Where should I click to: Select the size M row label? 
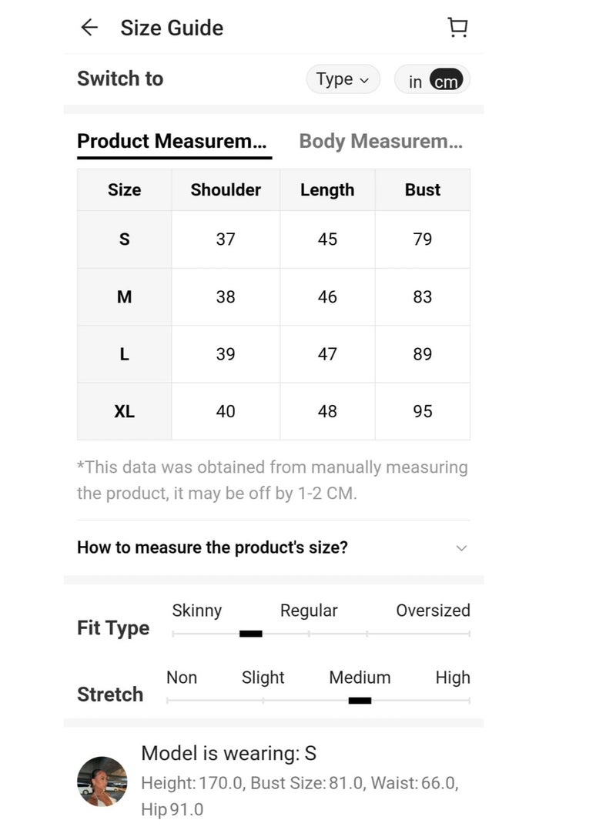[x=124, y=297]
